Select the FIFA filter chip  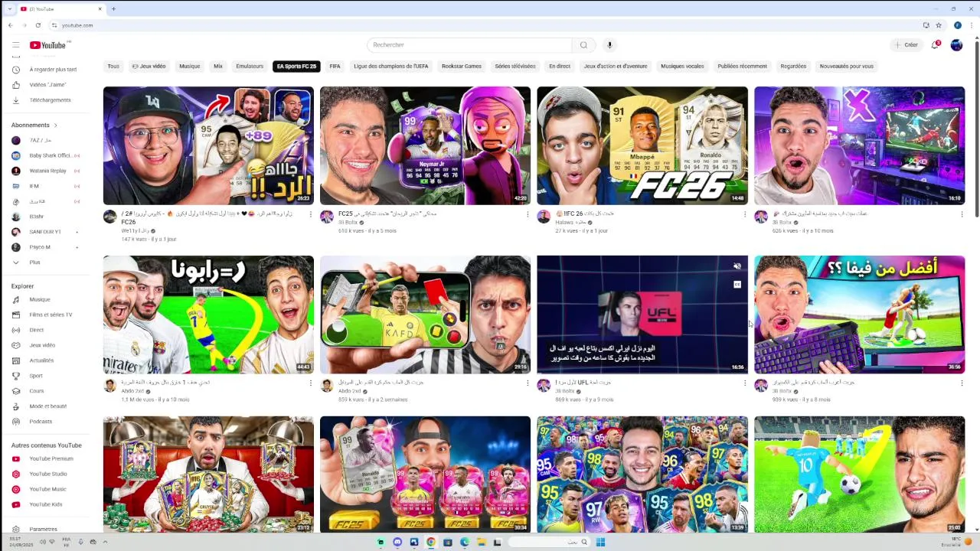tap(335, 67)
